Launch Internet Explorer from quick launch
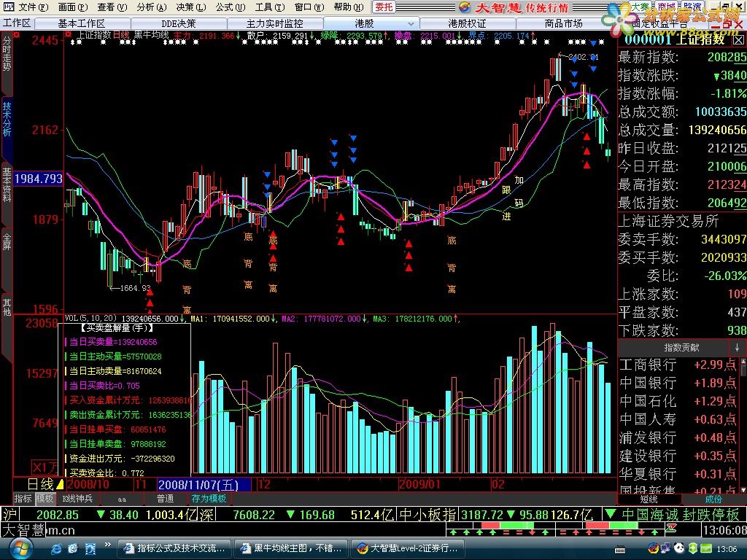Screen dimensions: 747x560 pos(56,548)
